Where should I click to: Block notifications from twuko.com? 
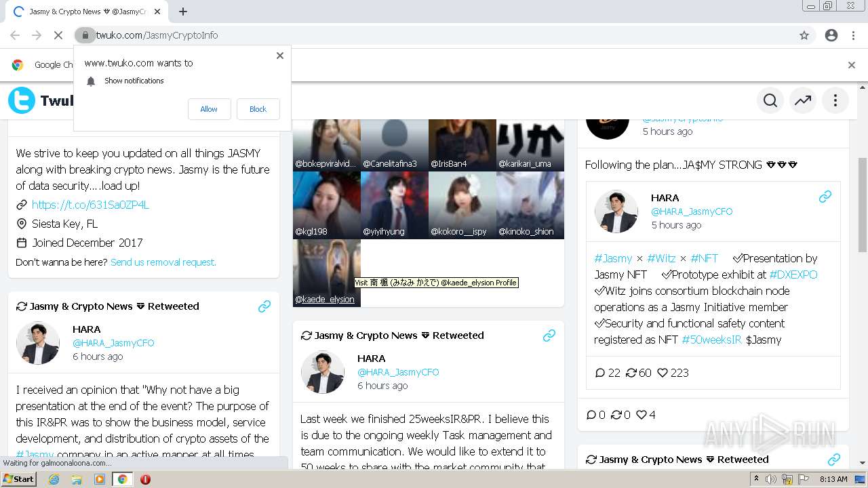(x=258, y=109)
